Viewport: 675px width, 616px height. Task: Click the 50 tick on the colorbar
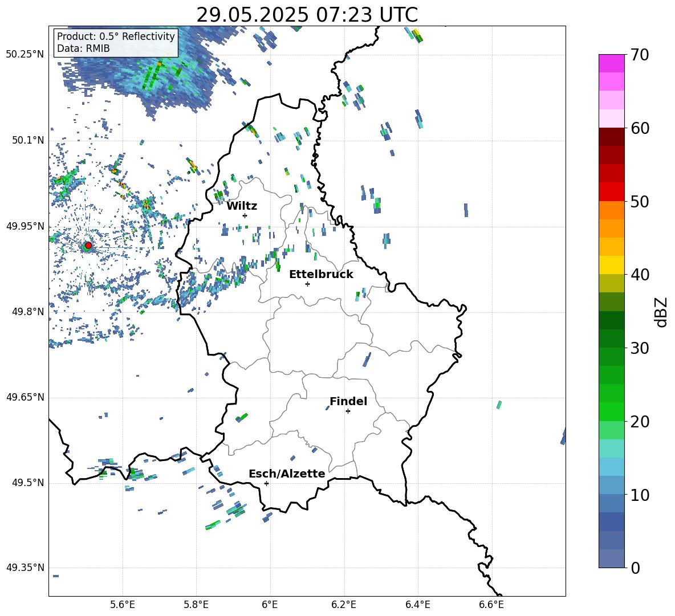point(639,201)
